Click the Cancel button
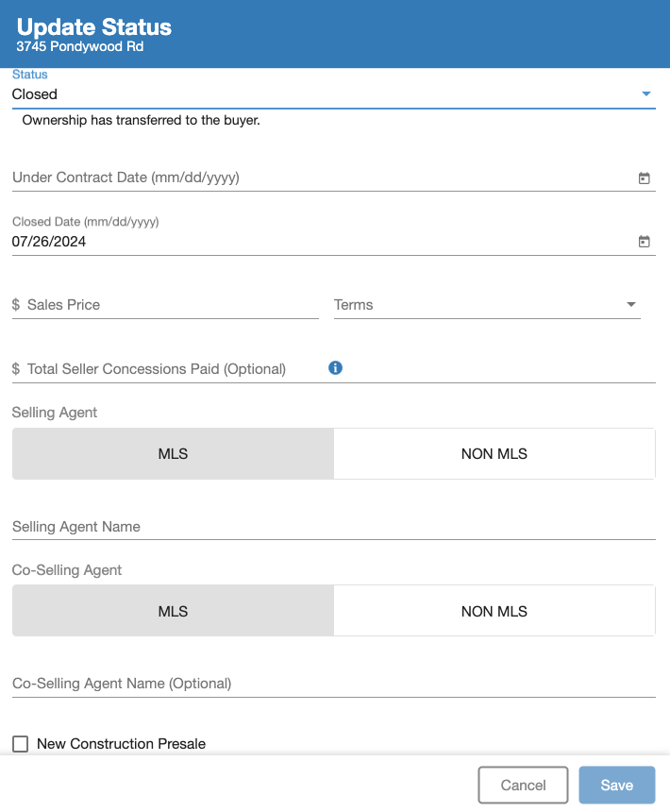This screenshot has width=670, height=812. tap(523, 785)
